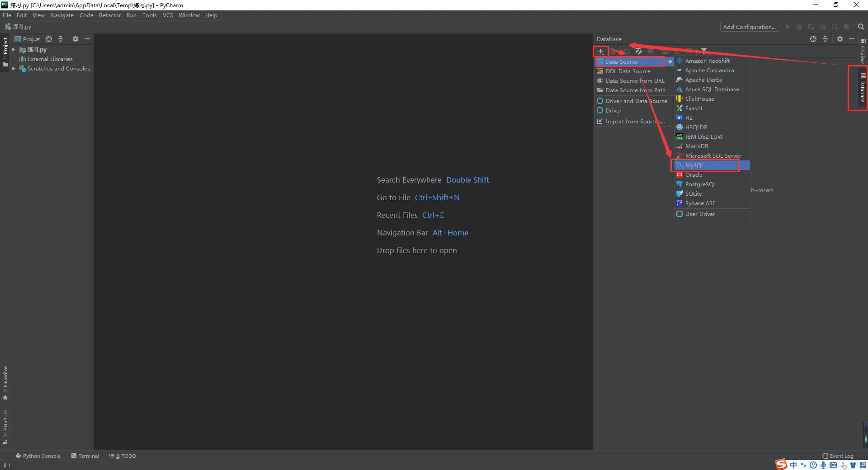Viewport: 868px width, 470px height.
Task: Click the Project panel settings gear
Action: [75, 39]
